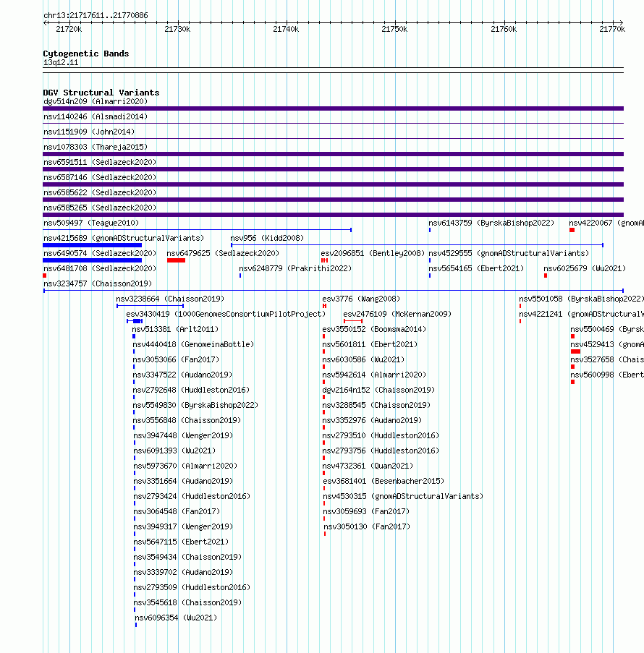Screen dimensions: 644x653
Task: Click nsv4732361 (Quan2021) label
Action: pos(368,466)
